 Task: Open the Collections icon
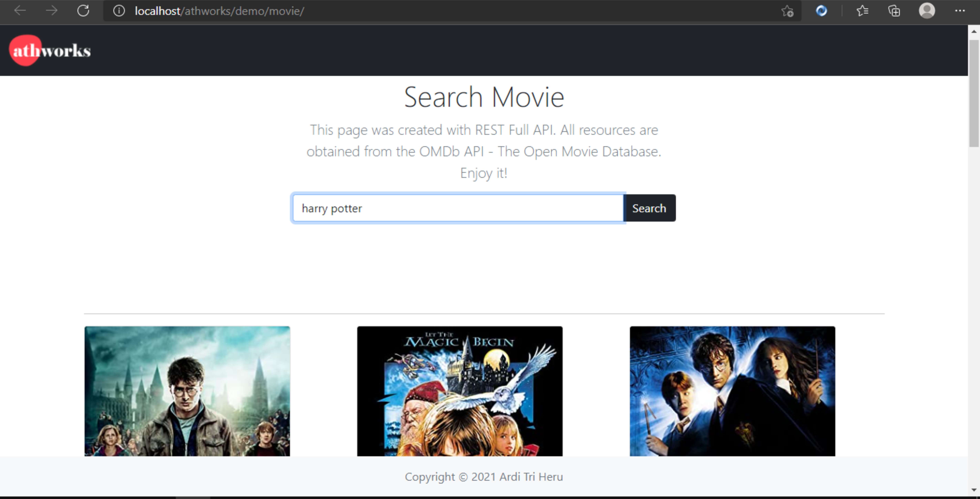894,11
